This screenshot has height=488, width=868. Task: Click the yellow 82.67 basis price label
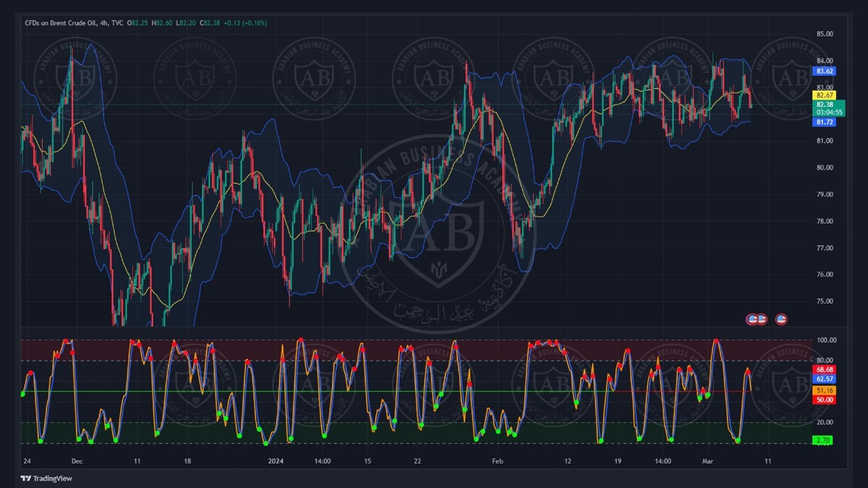tap(825, 96)
